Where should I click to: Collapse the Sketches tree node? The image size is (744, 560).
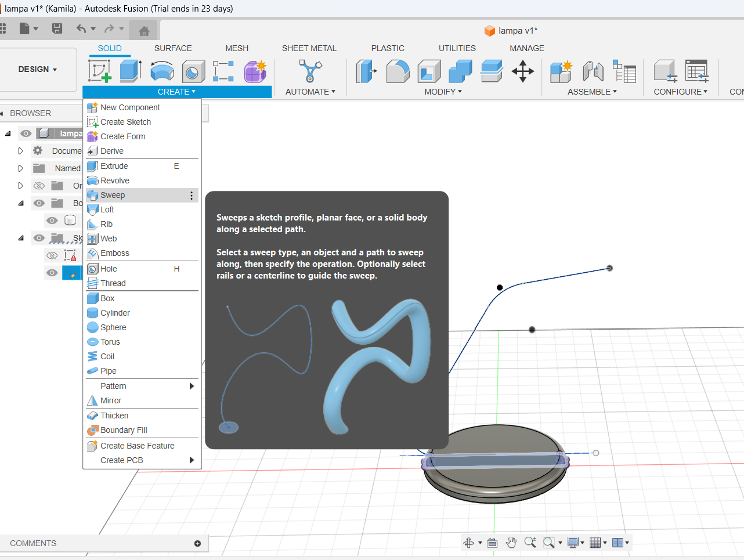(x=21, y=238)
